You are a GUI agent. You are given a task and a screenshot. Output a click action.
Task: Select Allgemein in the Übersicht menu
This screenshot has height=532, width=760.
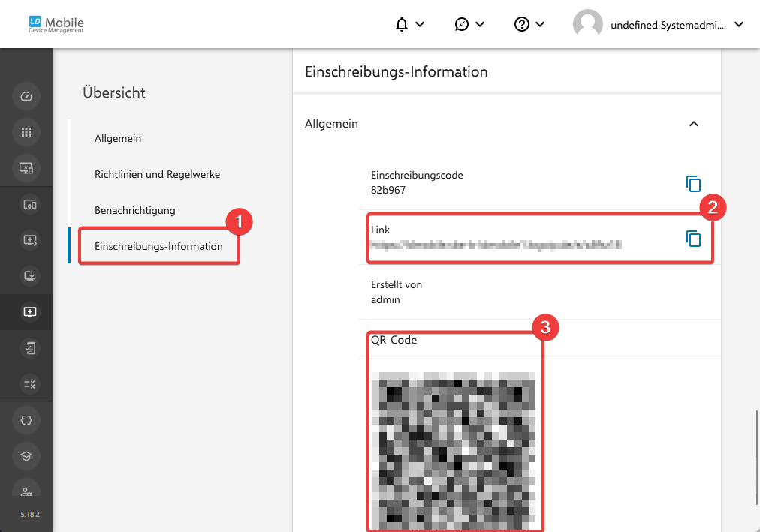[118, 139]
